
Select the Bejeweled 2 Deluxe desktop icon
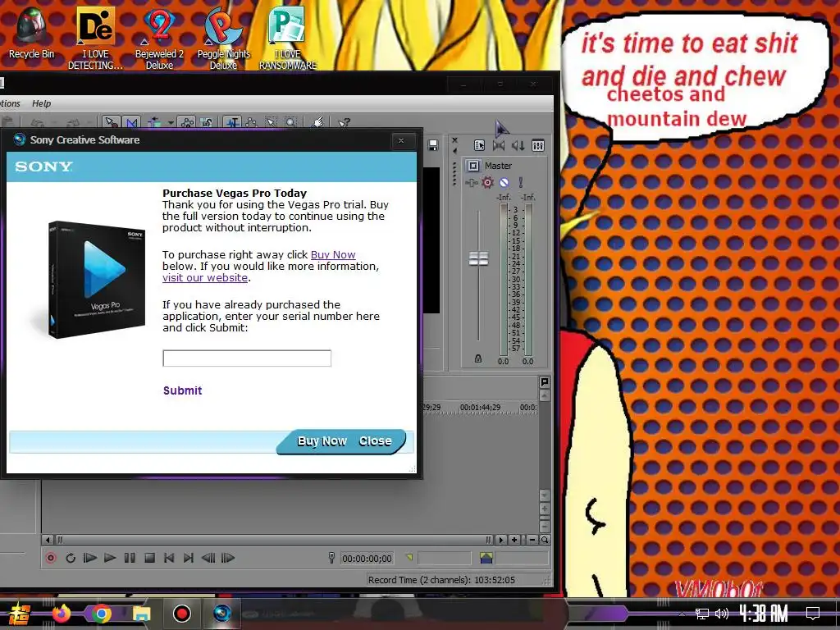[159, 38]
